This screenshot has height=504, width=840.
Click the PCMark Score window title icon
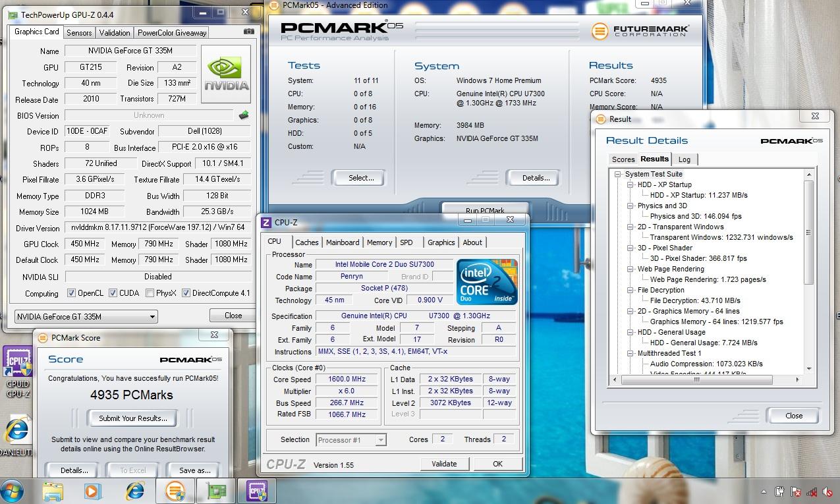pyautogui.click(x=43, y=337)
